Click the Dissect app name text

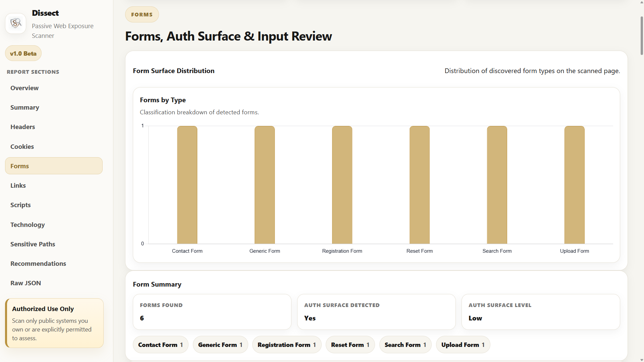pyautogui.click(x=45, y=13)
